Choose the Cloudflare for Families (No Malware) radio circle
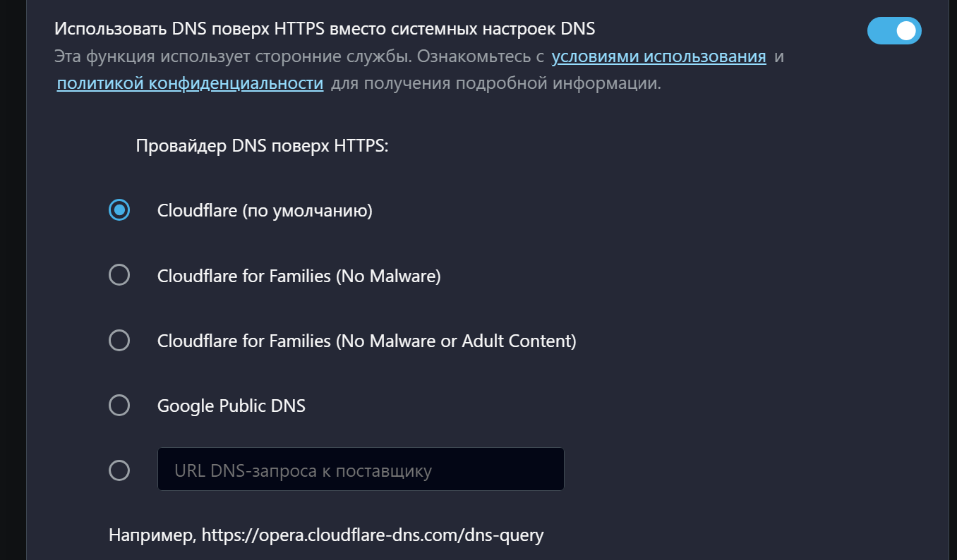Viewport: 957px width, 560px height. [x=119, y=275]
